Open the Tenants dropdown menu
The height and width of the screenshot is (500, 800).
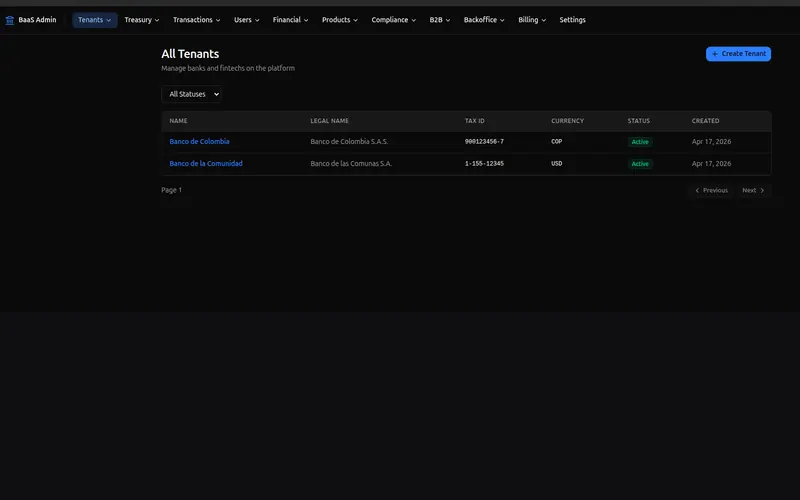(94, 20)
